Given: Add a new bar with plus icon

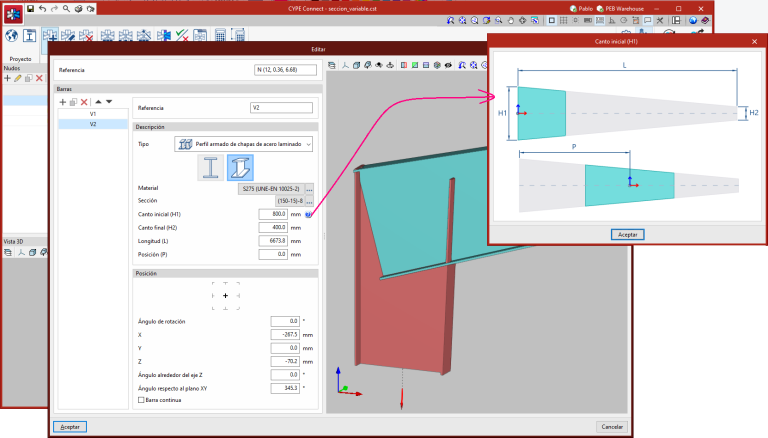Looking at the screenshot, I should point(63,102).
